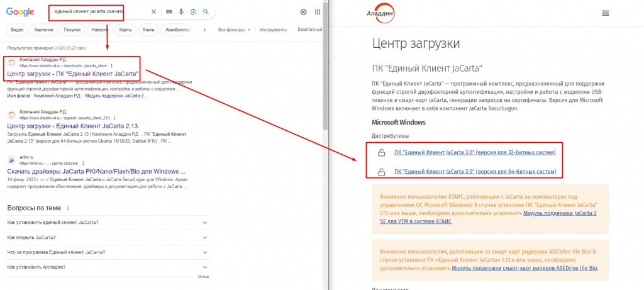Viewport: 644px width, 290px height.
Task: Filter results by Авиабилеты
Action: pos(178,30)
